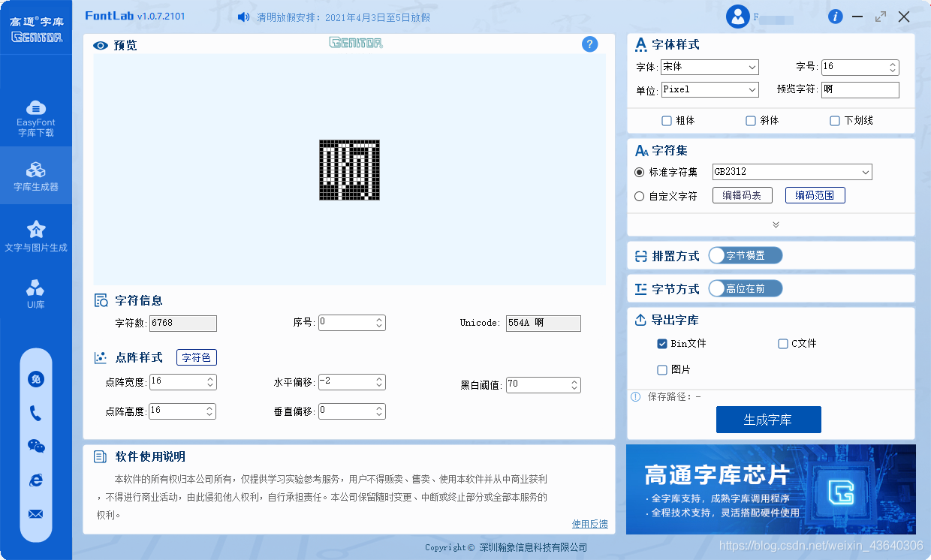The width and height of the screenshot is (931, 560).
Task: Click the 高通字库芯片 advertisement banner
Action: coord(771,489)
